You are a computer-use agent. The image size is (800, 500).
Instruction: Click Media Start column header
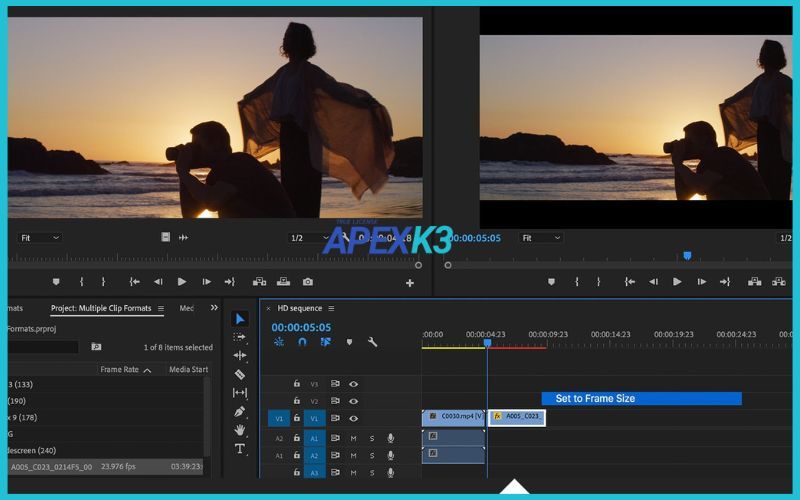coord(188,369)
